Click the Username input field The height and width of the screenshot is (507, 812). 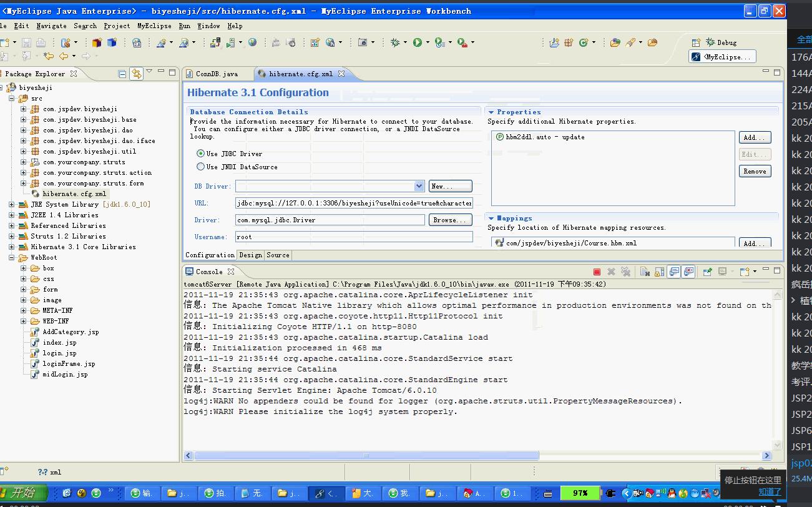pyautogui.click(x=354, y=237)
